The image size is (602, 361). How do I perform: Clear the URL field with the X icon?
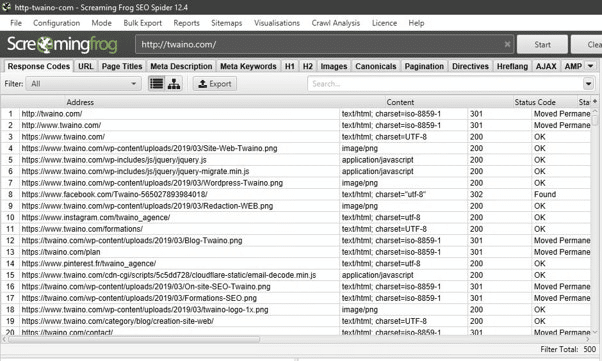(507, 44)
